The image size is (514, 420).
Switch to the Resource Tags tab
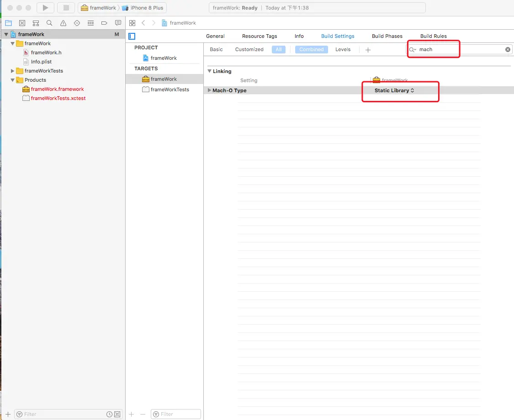260,36
